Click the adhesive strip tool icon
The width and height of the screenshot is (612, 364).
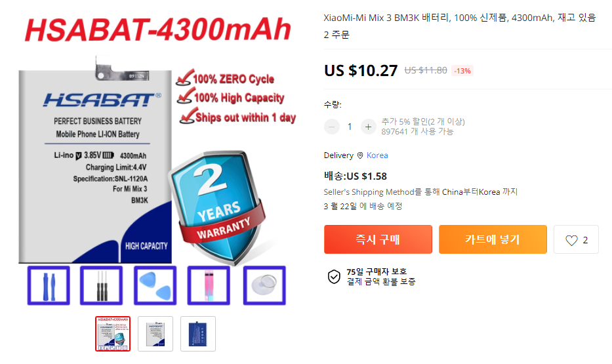(209, 285)
